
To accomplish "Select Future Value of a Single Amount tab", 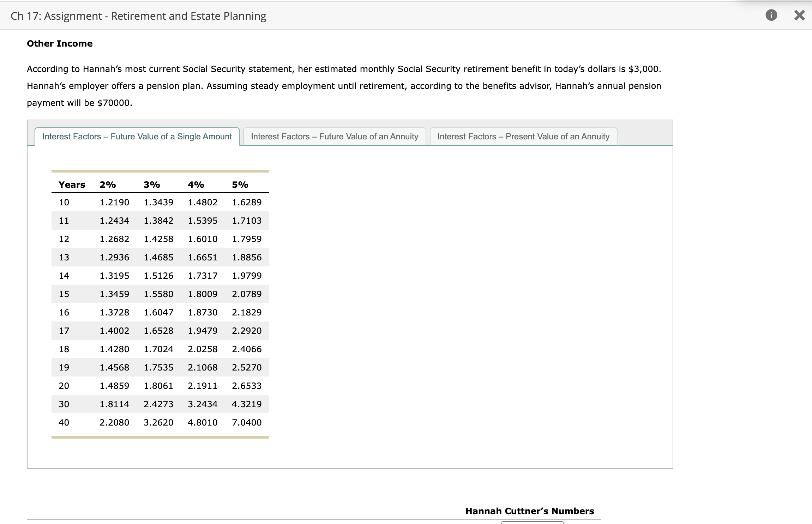I will tap(137, 137).
